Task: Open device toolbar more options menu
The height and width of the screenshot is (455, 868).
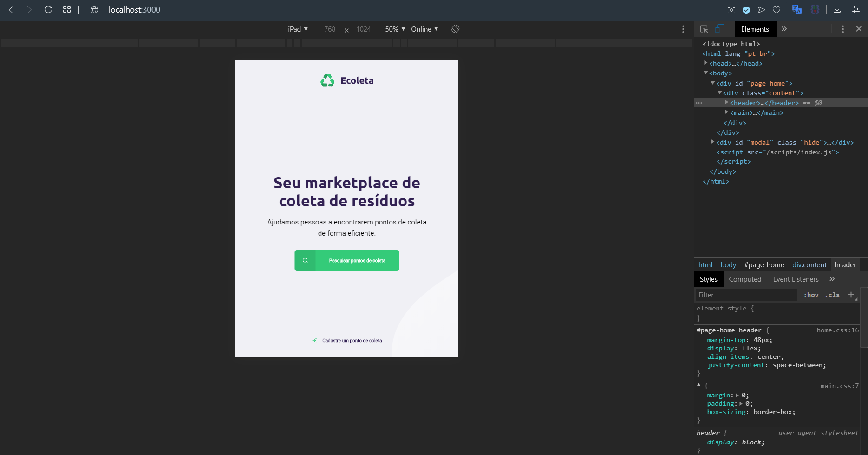Action: [683, 29]
